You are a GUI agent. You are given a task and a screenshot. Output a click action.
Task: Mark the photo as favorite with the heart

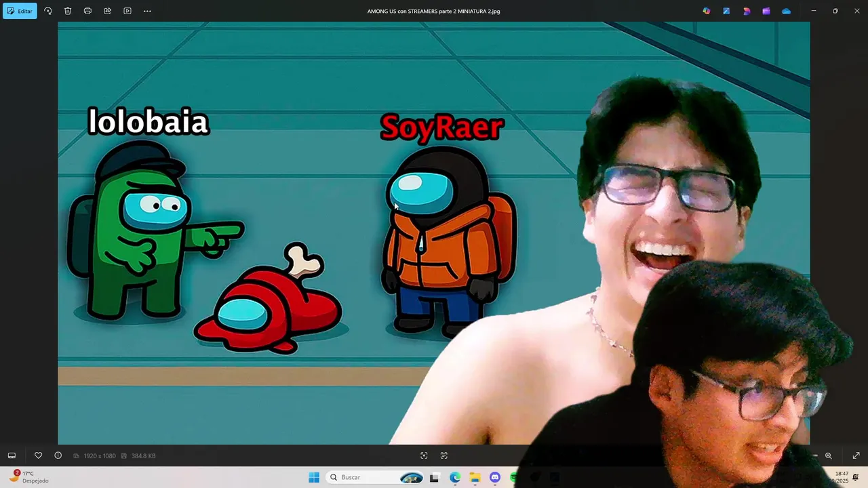(38, 455)
